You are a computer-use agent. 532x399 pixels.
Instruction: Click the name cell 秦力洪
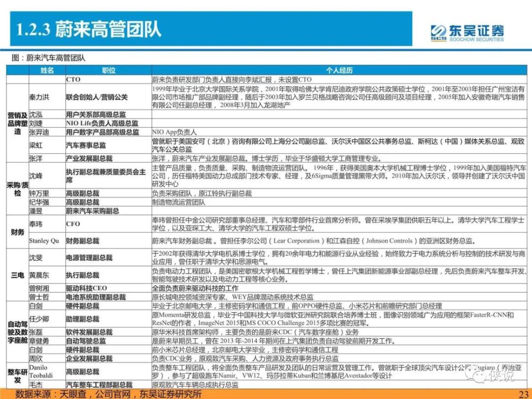tap(47, 97)
